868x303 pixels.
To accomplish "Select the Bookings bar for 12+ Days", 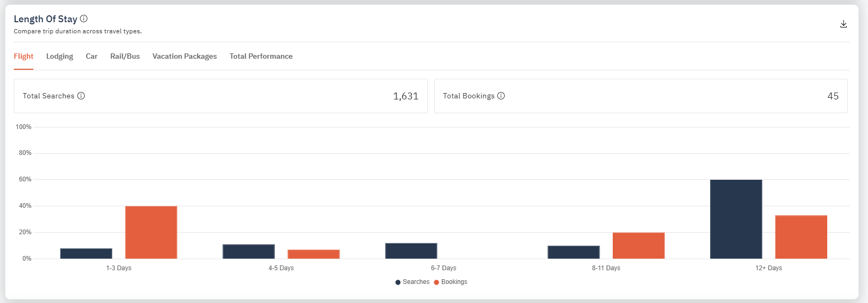I will coord(801,237).
